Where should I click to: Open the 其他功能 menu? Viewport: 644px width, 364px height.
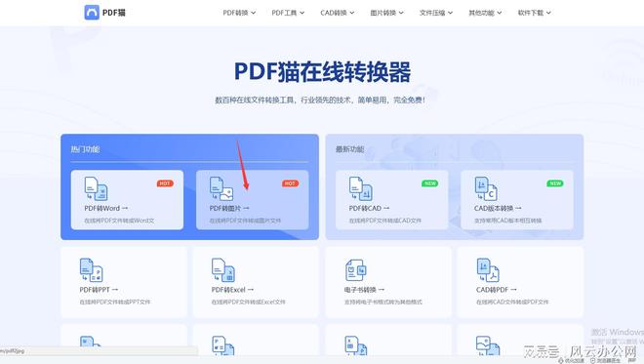click(485, 13)
